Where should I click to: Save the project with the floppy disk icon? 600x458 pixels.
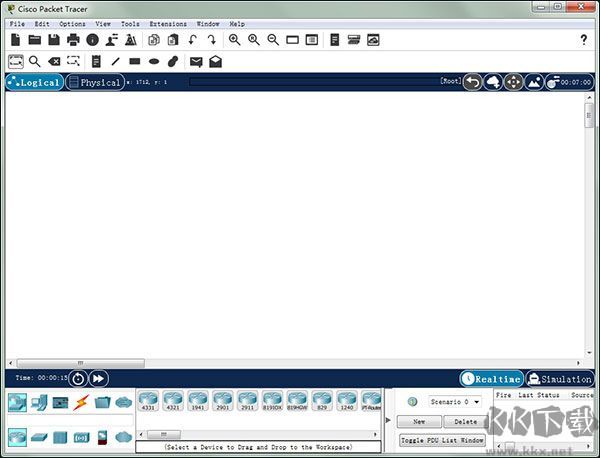54,40
